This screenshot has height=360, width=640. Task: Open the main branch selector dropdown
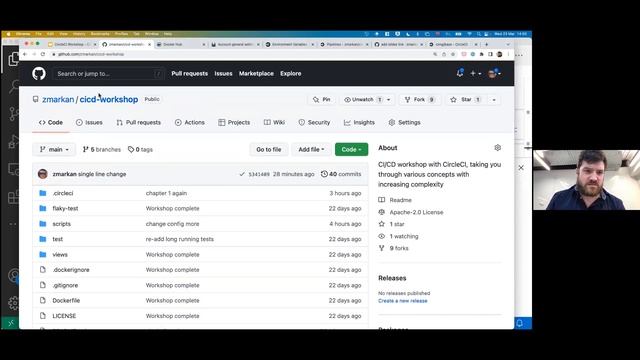54,149
